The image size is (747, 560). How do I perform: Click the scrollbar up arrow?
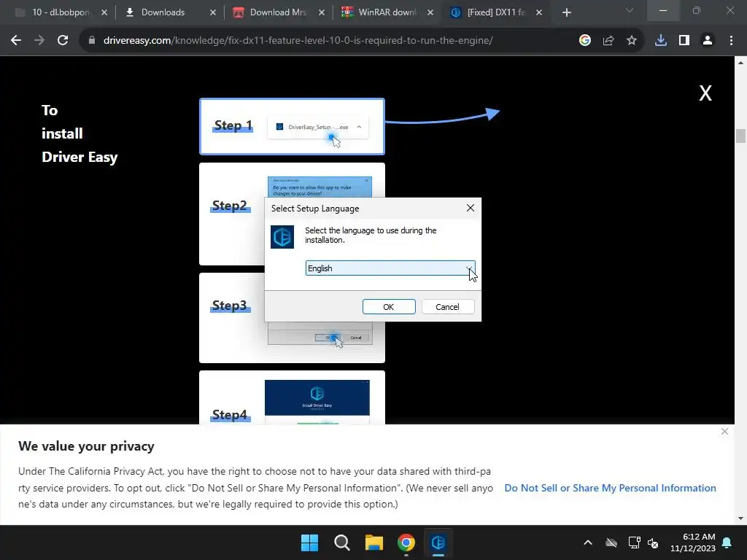pyautogui.click(x=740, y=63)
